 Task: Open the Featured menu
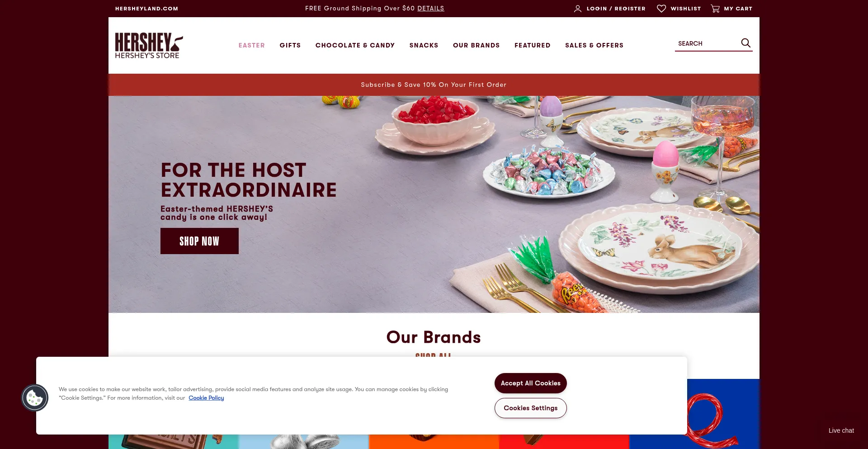[x=533, y=45]
